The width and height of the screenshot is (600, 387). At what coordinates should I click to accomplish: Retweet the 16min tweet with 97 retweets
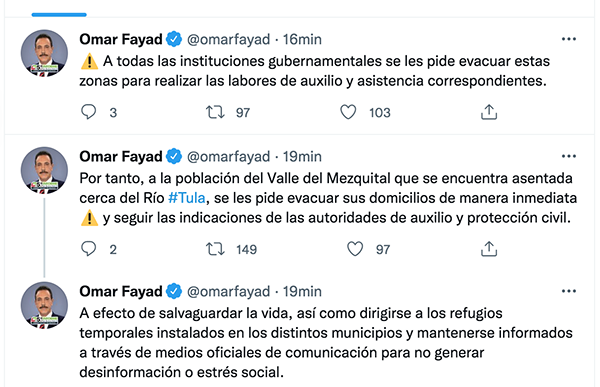point(215,112)
